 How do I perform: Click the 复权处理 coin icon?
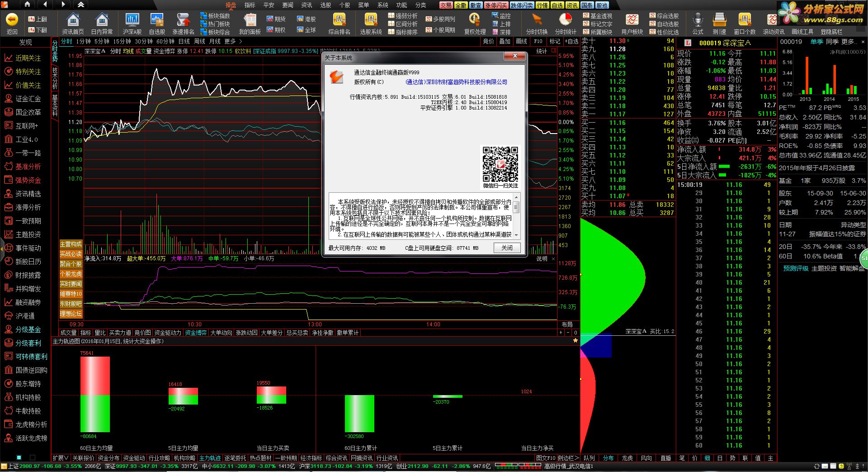pos(474,20)
